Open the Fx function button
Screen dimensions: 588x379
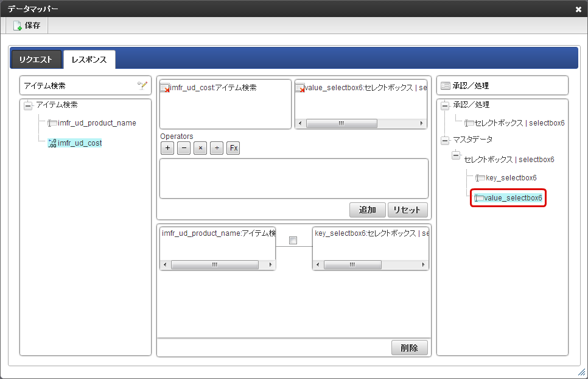click(233, 148)
